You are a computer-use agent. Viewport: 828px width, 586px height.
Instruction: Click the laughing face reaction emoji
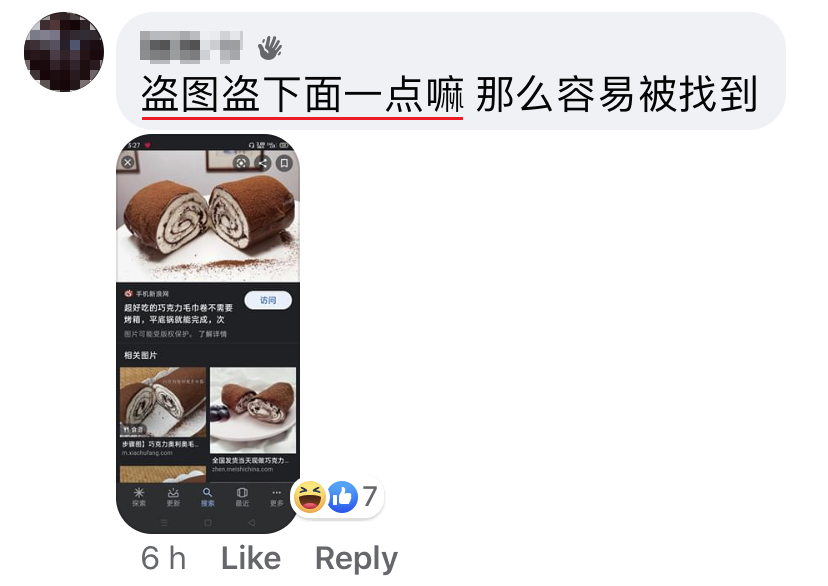[x=309, y=497]
